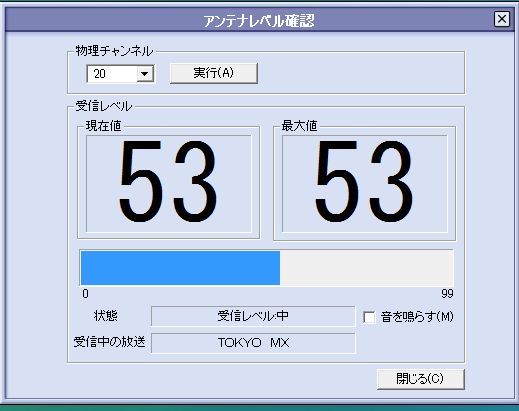Viewport: 519px width, 411px height.
Task: Click the アンテナレベル確認 title bar
Action: (x=259, y=21)
